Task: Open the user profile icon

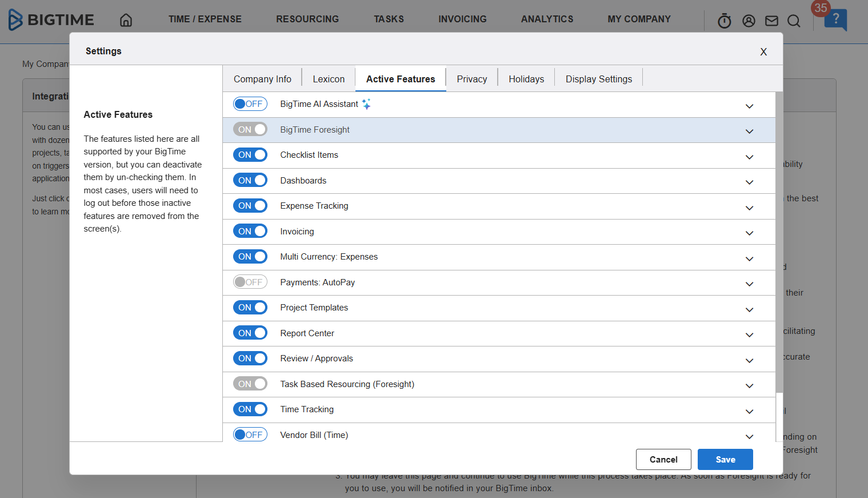Action: tap(749, 21)
